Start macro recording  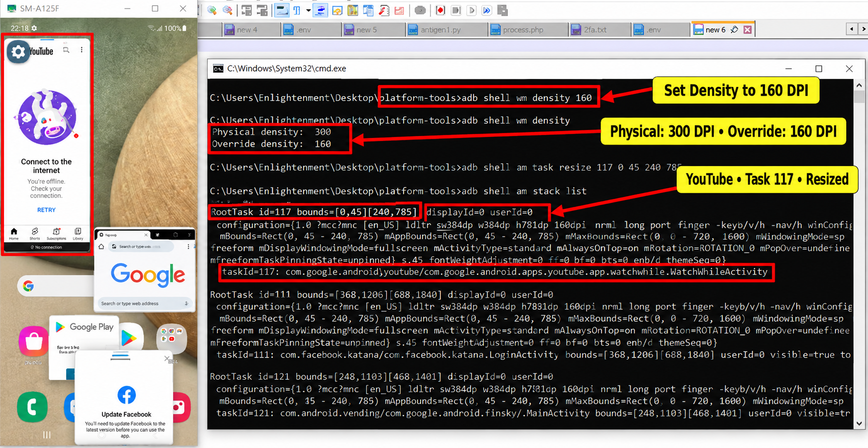pyautogui.click(x=440, y=10)
